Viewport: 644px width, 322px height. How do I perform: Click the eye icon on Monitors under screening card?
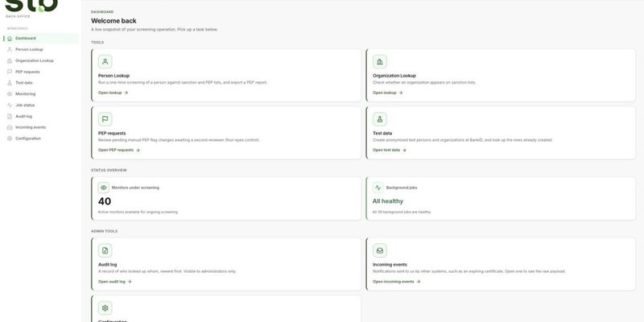tap(104, 188)
